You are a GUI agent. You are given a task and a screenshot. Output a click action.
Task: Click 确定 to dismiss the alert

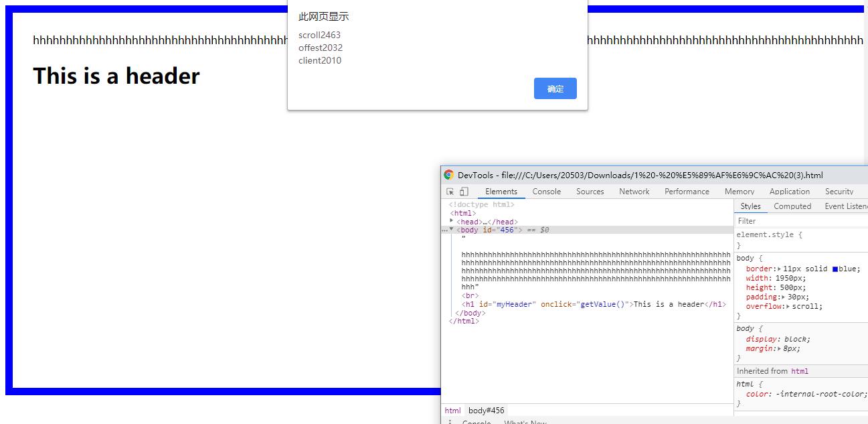555,88
